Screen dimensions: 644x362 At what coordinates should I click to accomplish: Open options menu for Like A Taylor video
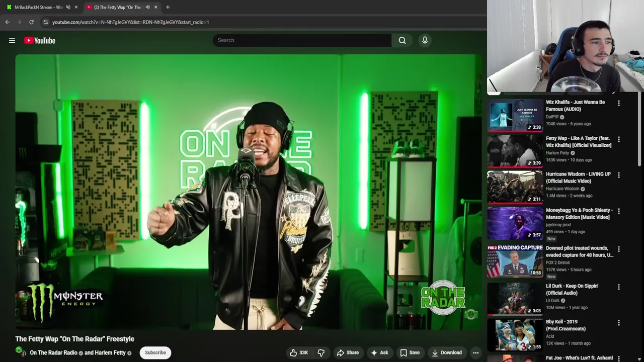pos(619,139)
